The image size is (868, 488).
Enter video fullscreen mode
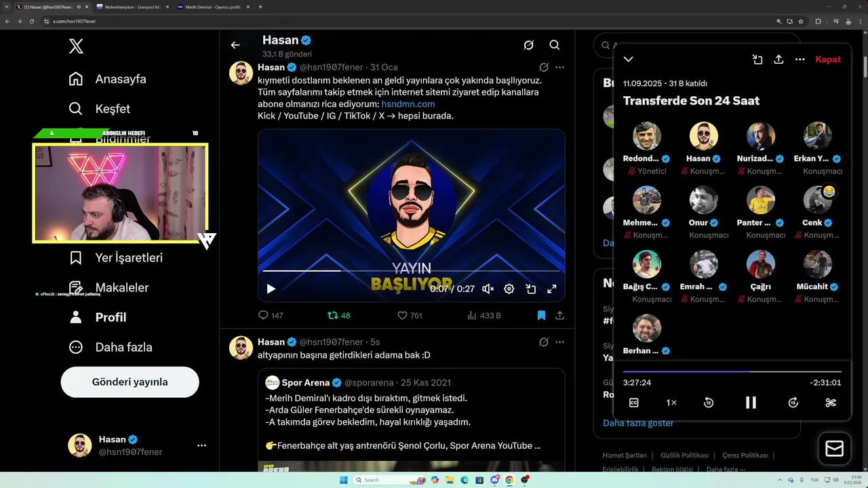click(x=552, y=289)
